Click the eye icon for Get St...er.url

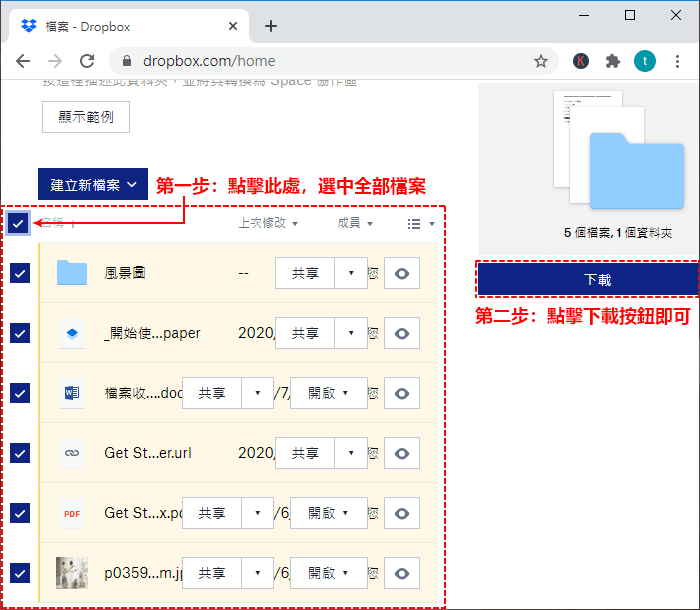(x=402, y=453)
